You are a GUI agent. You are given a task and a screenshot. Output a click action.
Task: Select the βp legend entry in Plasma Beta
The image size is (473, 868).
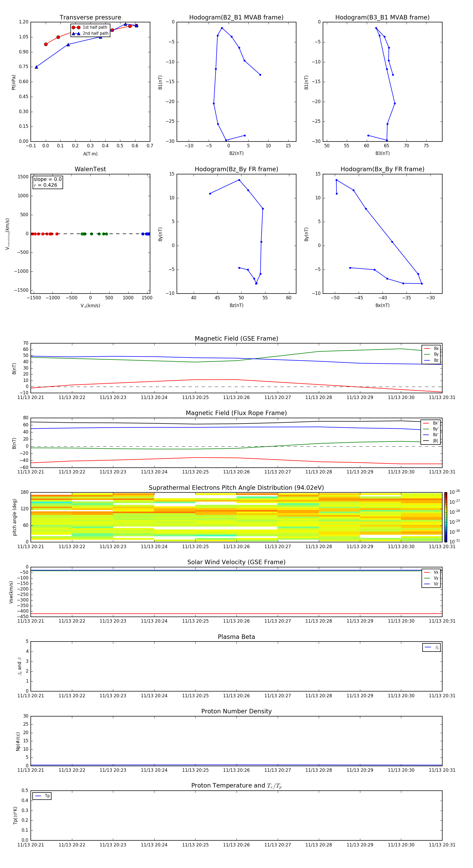click(x=431, y=647)
